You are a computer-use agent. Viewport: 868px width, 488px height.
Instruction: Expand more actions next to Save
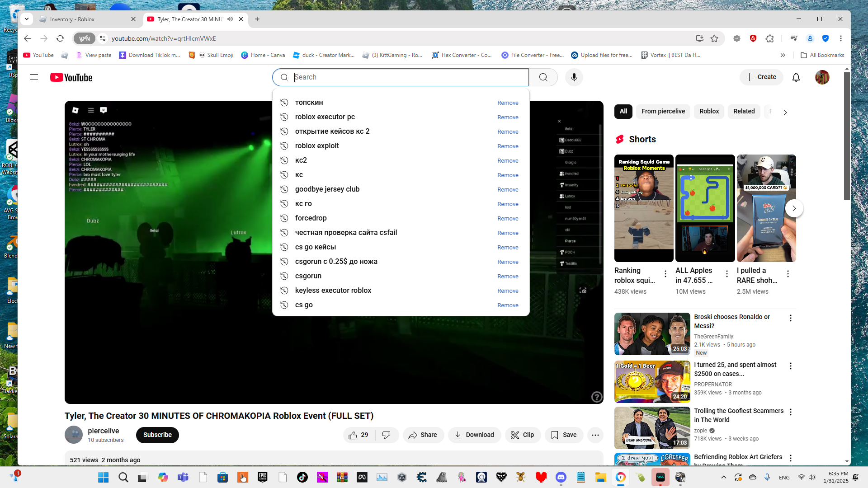[595, 435]
